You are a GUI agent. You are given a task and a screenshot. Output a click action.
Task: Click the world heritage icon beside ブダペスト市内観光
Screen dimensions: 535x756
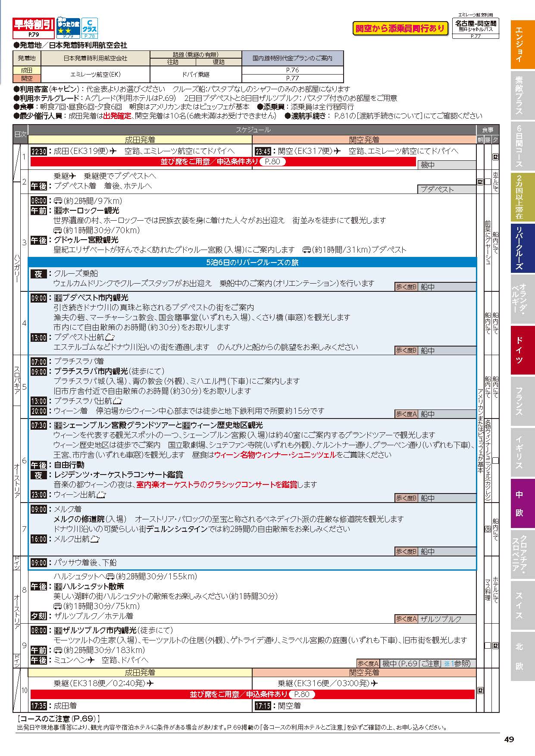tap(58, 298)
